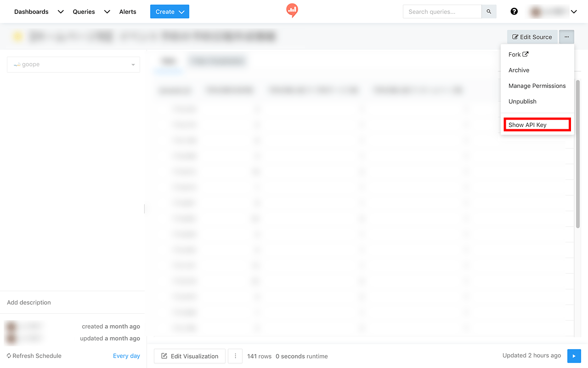Expand the user account menu chevron
Screen dimensions: 588x368
tap(574, 12)
